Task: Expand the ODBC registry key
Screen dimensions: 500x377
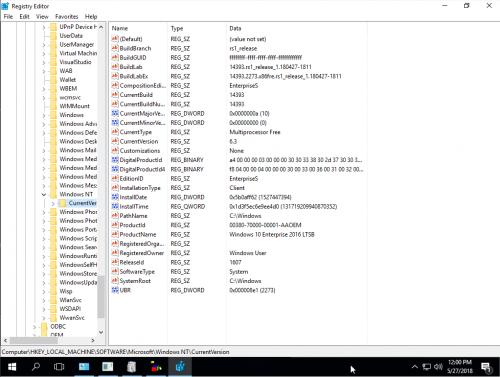Action: tap(34, 327)
